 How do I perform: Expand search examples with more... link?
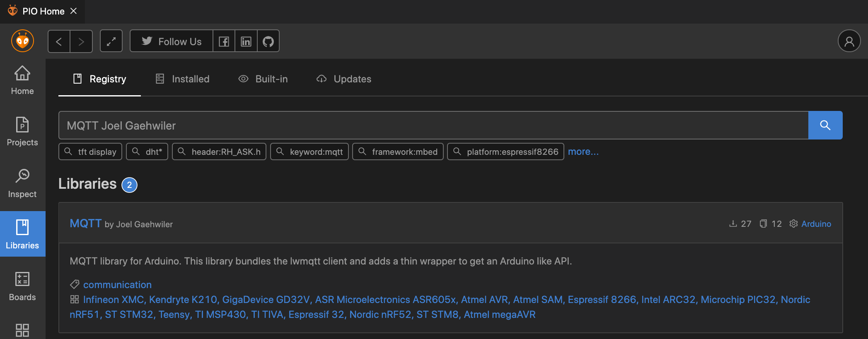[583, 151]
